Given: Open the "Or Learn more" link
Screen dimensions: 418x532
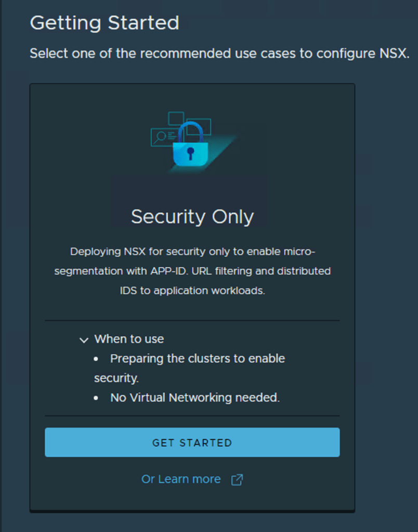Looking at the screenshot, I should [181, 479].
